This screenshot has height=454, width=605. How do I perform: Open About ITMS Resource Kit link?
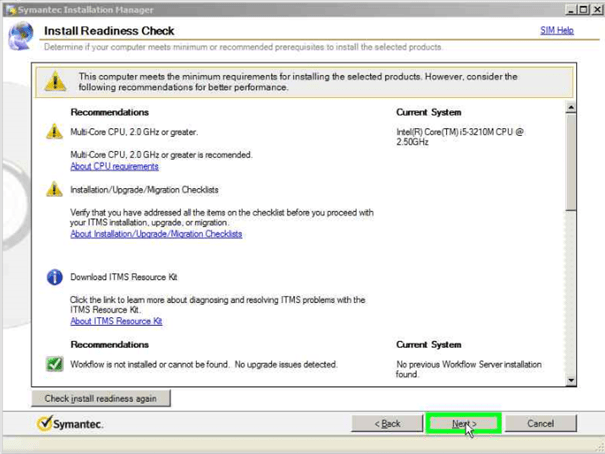point(116,321)
